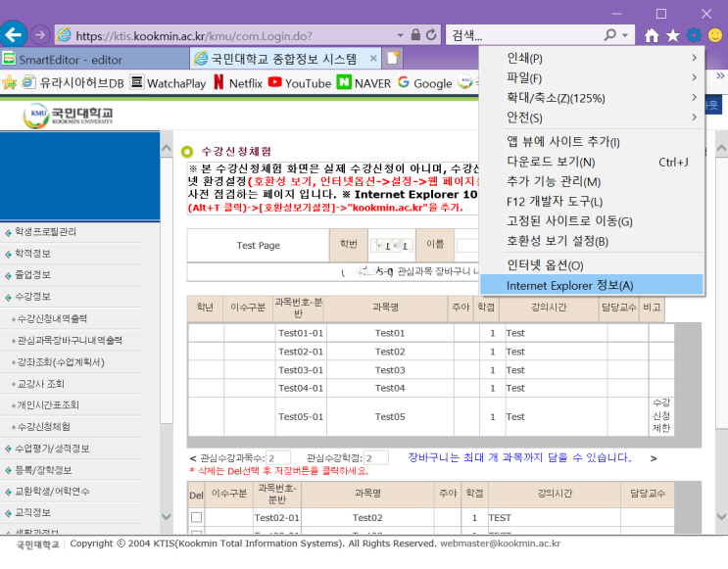Click 관심수강과목수 input field
The width and height of the screenshot is (728, 569).
tap(278, 458)
